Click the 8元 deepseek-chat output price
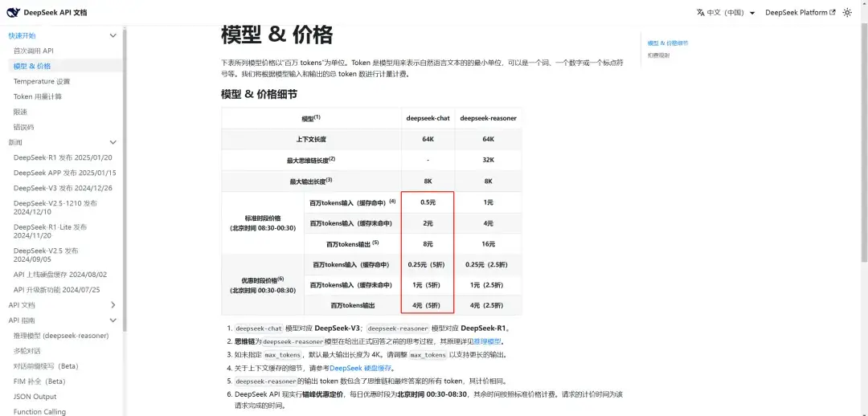This screenshot has height=416, width=868. 428,244
